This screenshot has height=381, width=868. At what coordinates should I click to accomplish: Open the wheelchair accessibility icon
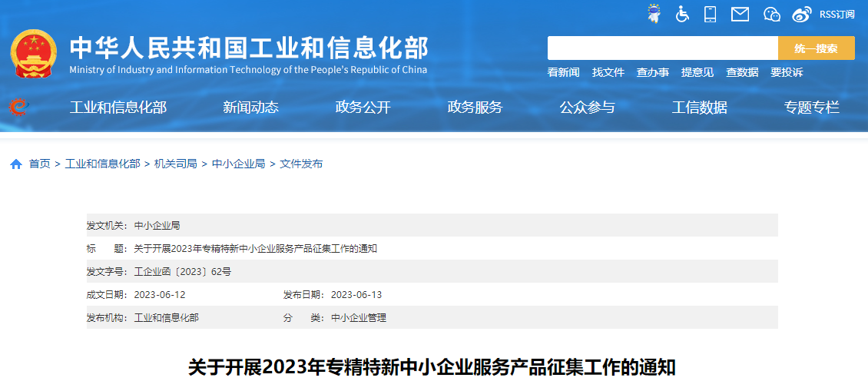click(x=682, y=14)
